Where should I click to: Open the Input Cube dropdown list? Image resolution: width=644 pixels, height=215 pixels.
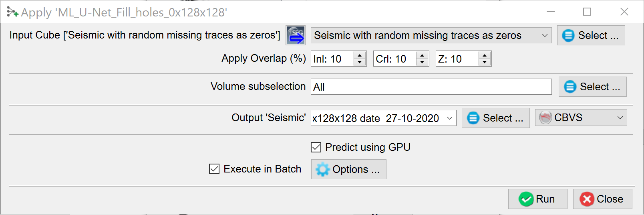[x=544, y=35]
